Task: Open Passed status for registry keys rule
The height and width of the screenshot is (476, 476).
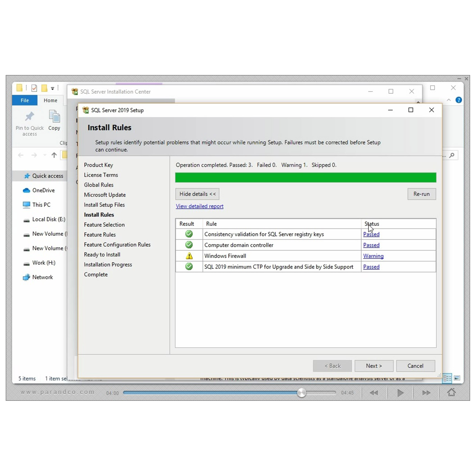Action: tap(371, 234)
